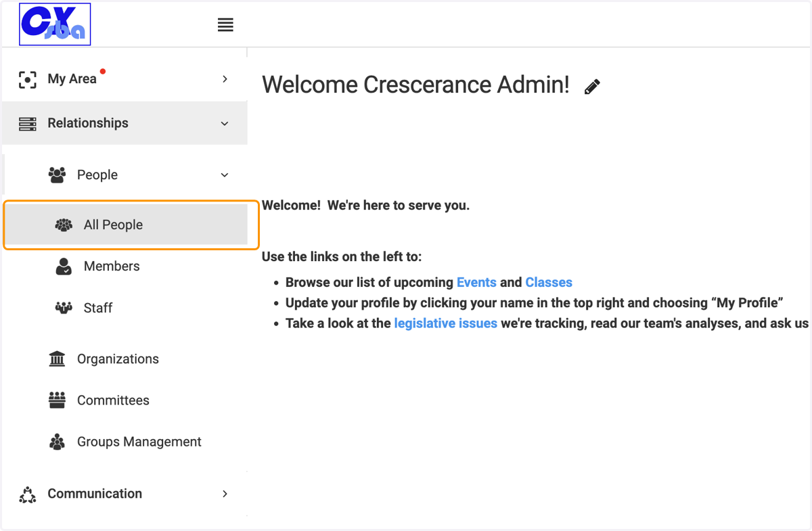Select the Relationships menu label
Image resolution: width=812 pixels, height=531 pixels.
[88, 123]
